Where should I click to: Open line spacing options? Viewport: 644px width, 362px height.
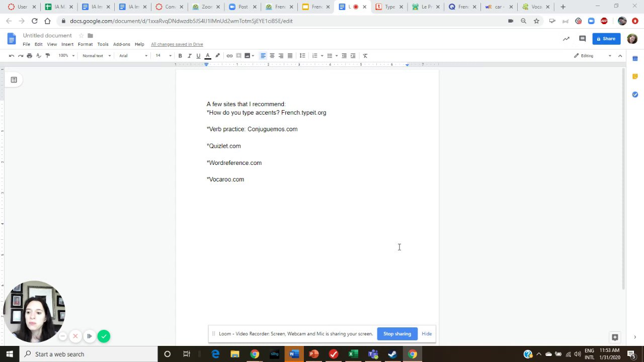[302, 56]
